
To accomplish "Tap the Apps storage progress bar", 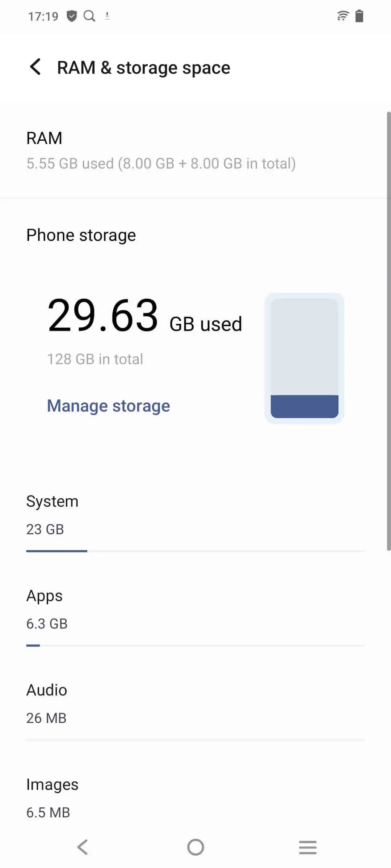I will click(x=195, y=646).
